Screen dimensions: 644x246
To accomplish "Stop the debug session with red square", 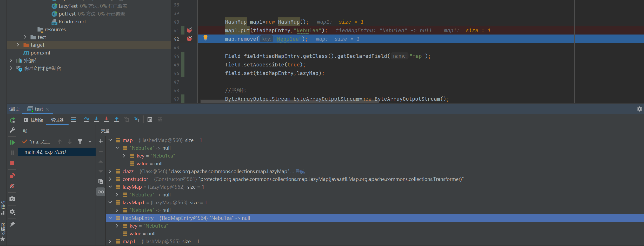I will pos(12,163).
